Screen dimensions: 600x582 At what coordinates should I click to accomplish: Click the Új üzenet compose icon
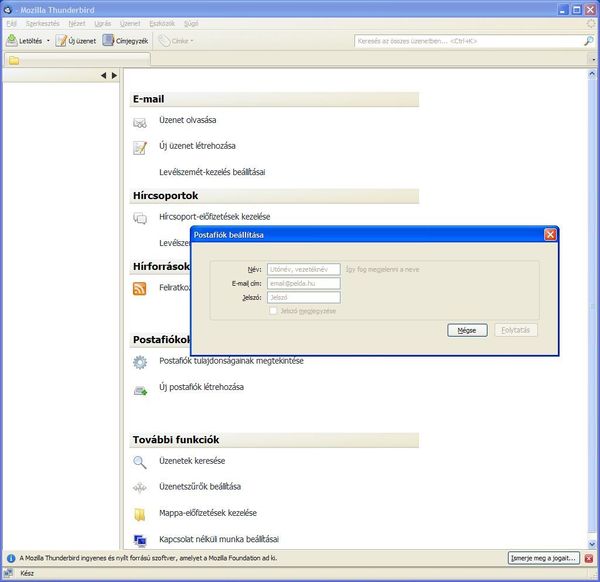(62, 41)
